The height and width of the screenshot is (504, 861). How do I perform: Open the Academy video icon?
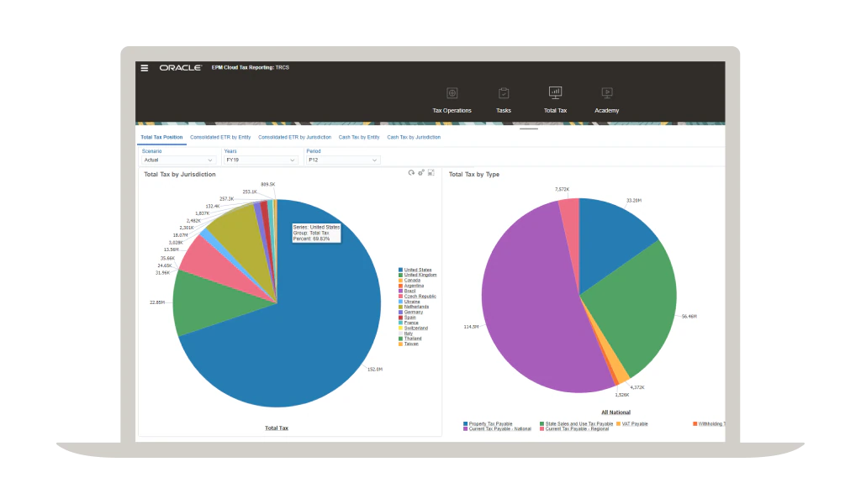[606, 93]
